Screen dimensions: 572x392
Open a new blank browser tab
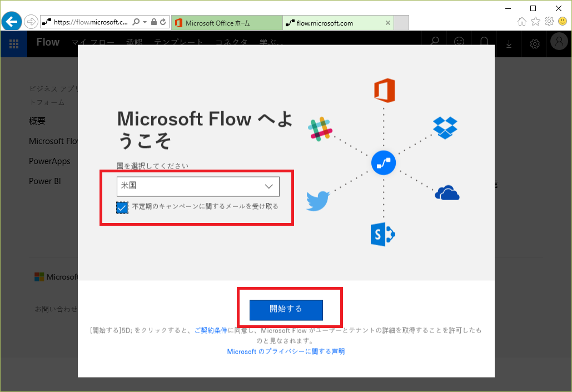[x=402, y=23]
